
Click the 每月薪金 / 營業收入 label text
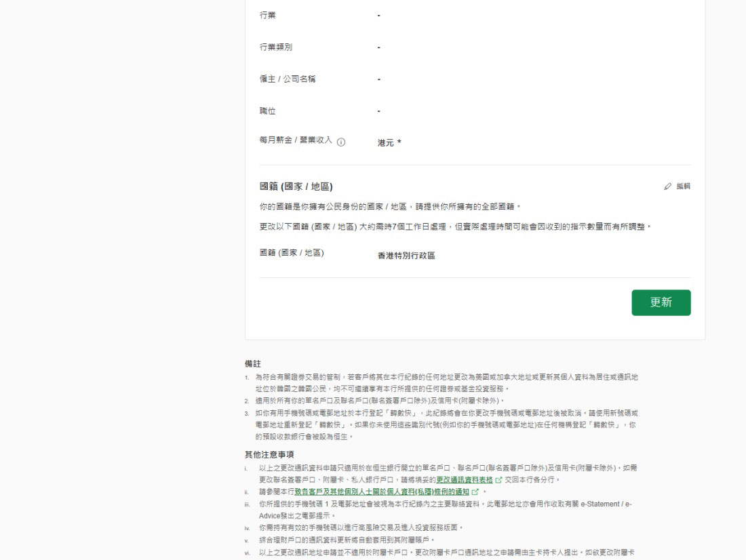pos(296,140)
